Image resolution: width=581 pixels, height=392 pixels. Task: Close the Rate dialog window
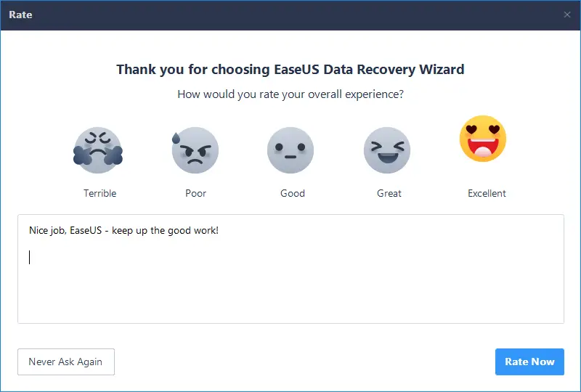click(x=567, y=15)
